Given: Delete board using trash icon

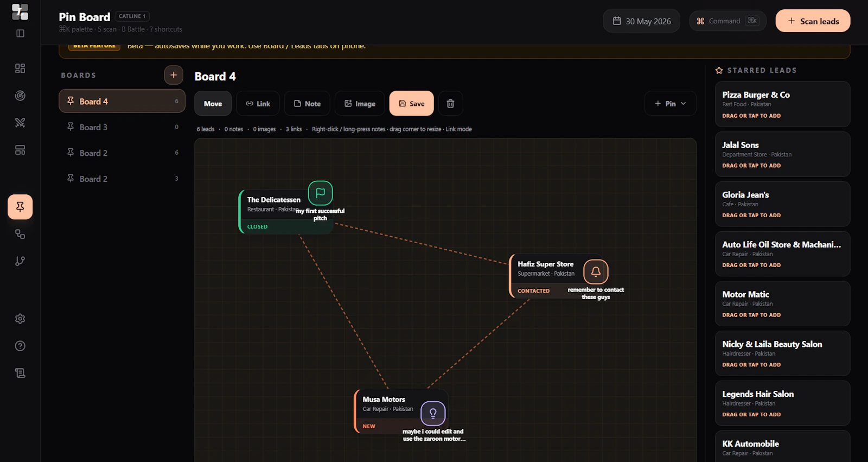Looking at the screenshot, I should point(450,104).
